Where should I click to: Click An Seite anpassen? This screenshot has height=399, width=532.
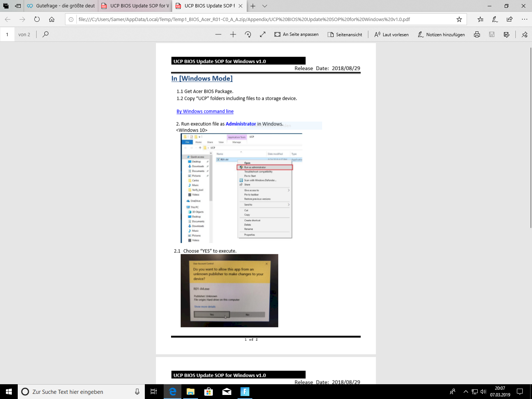click(296, 34)
